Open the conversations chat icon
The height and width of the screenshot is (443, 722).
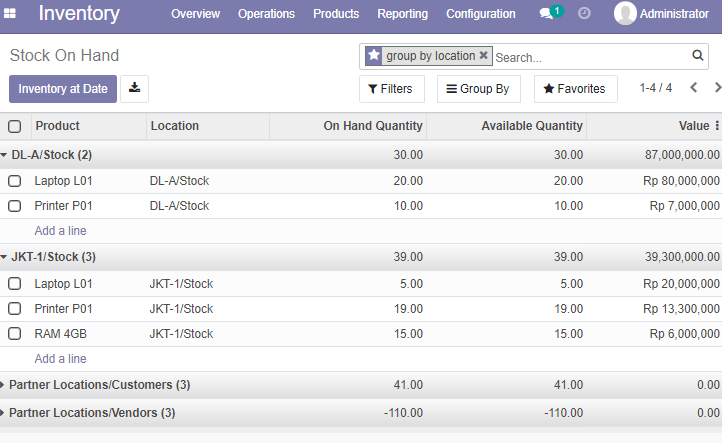[x=547, y=14]
